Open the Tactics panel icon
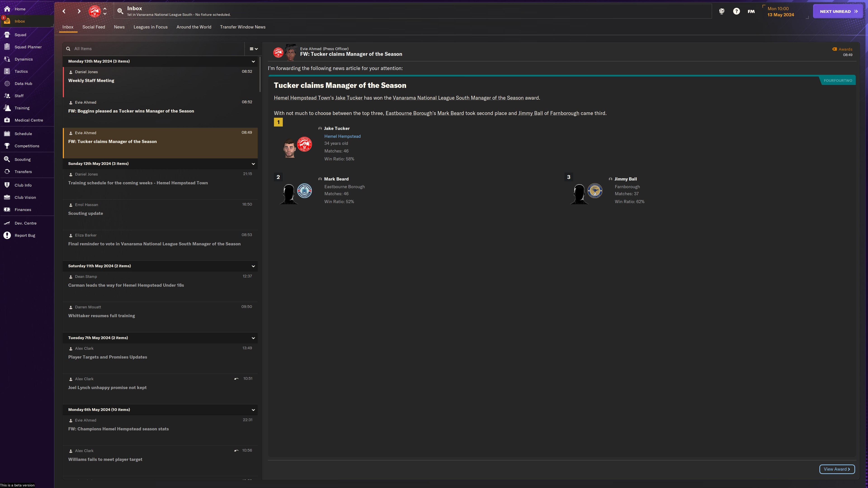The height and width of the screenshot is (488, 868). click(x=7, y=71)
